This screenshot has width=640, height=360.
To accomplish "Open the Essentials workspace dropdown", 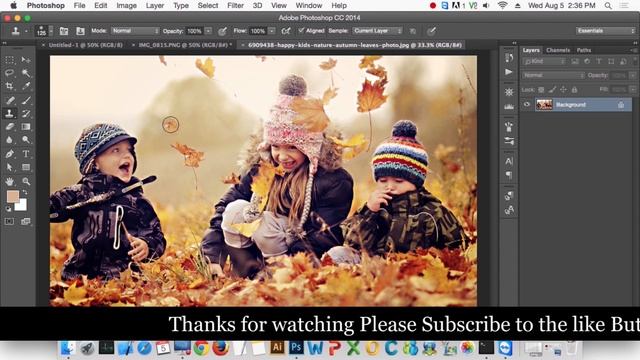I will 606,31.
